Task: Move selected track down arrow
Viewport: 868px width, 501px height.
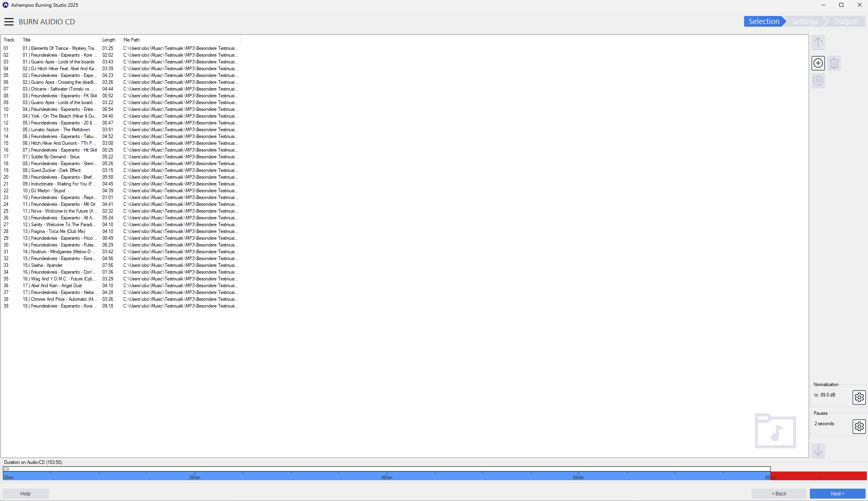Action: pos(818,451)
